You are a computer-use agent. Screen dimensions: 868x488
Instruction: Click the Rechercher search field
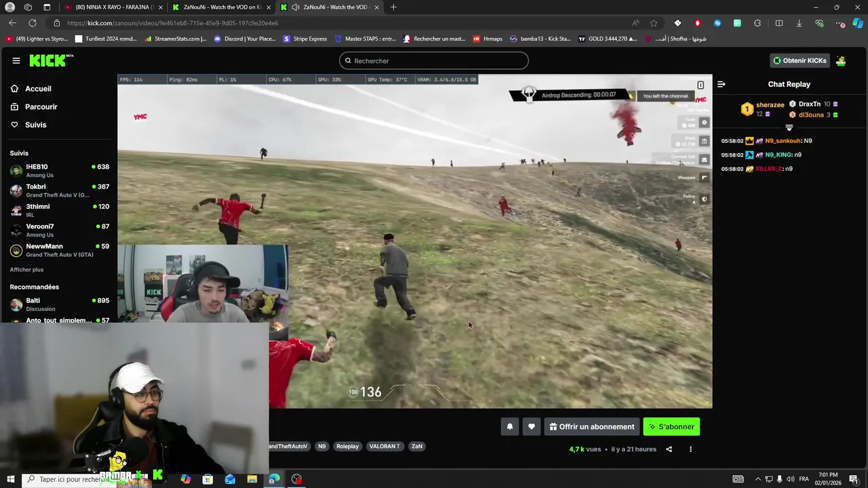(x=434, y=60)
